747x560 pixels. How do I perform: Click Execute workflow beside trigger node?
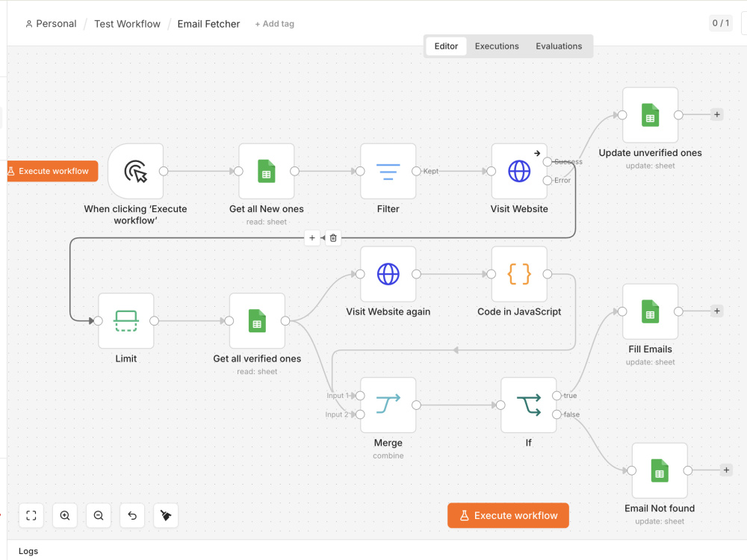(52, 172)
